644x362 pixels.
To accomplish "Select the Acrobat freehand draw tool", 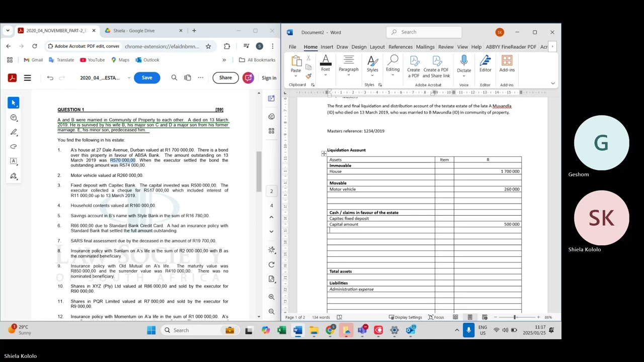I will click(14, 147).
